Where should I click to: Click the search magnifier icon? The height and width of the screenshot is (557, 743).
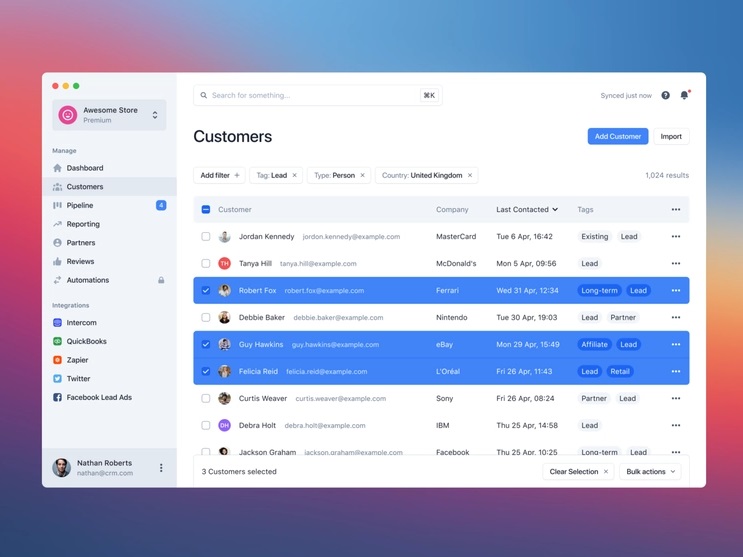[203, 95]
